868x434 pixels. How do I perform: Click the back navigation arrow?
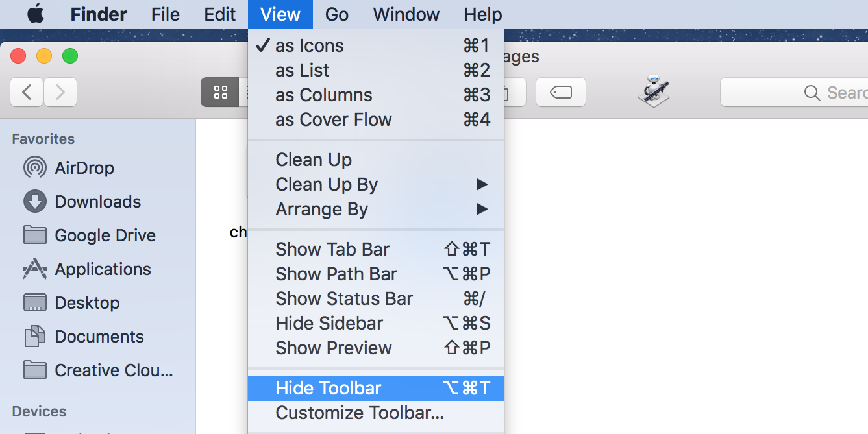click(27, 92)
